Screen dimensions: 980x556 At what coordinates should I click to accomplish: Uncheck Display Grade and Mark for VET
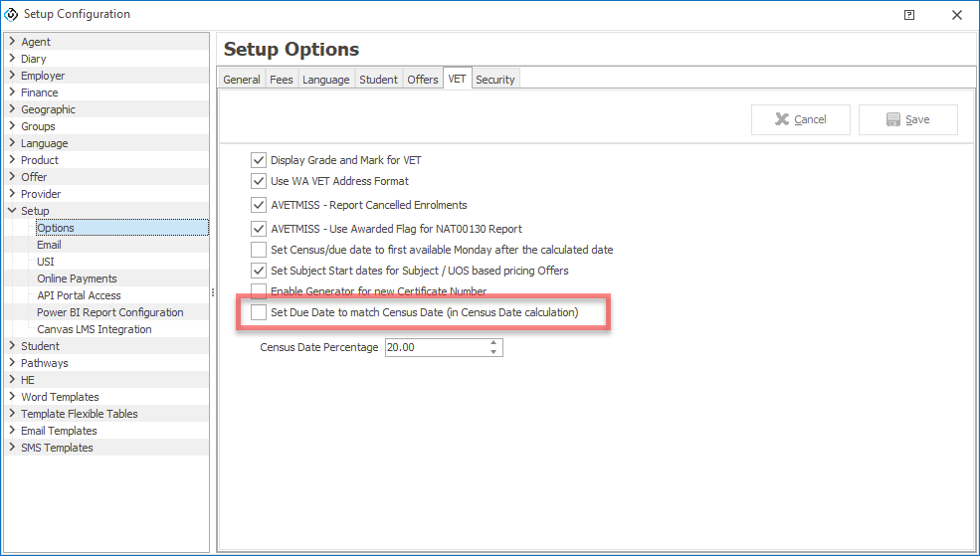pyautogui.click(x=259, y=160)
